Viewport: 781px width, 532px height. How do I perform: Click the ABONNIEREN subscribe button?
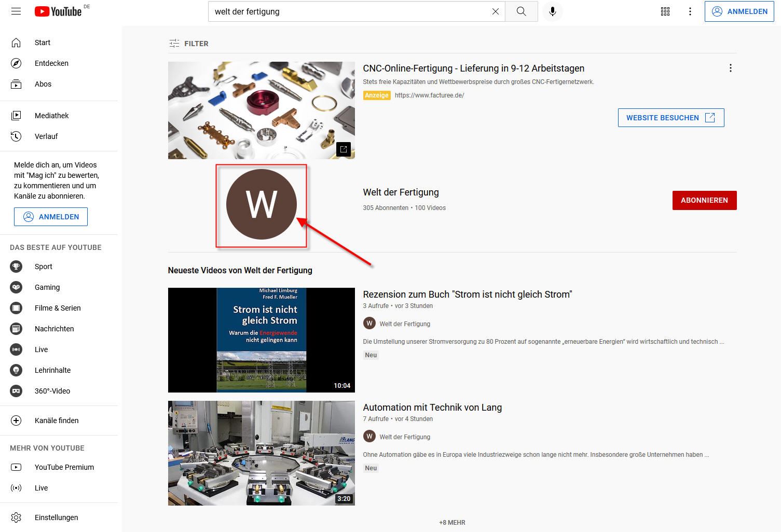[x=704, y=200]
